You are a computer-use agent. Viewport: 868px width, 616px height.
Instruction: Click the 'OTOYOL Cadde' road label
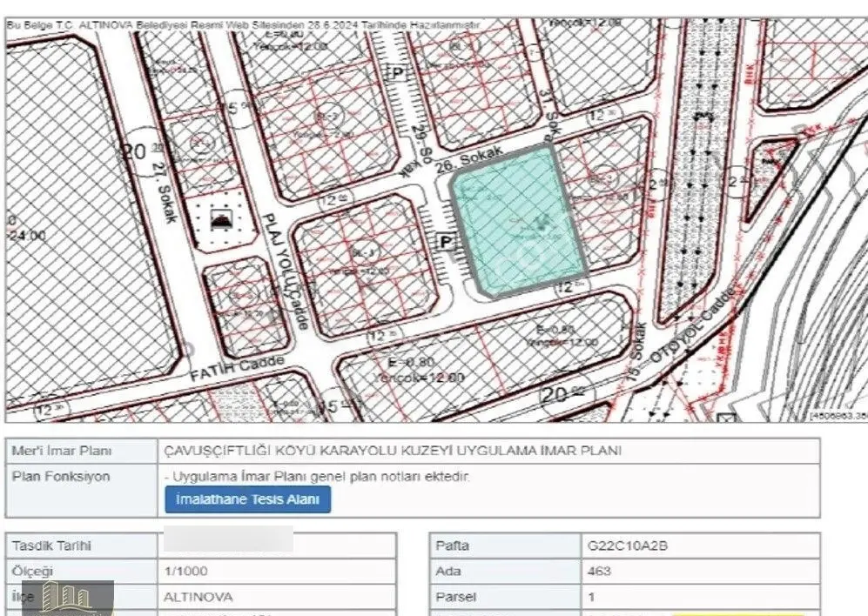[692, 326]
